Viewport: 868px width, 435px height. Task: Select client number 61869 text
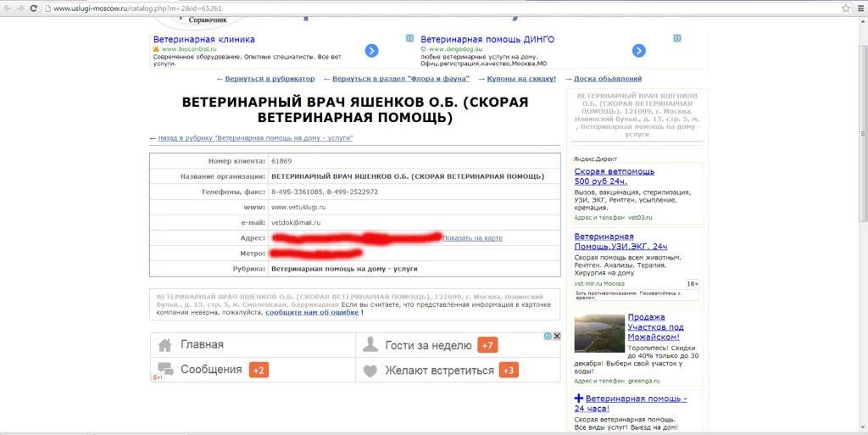281,161
